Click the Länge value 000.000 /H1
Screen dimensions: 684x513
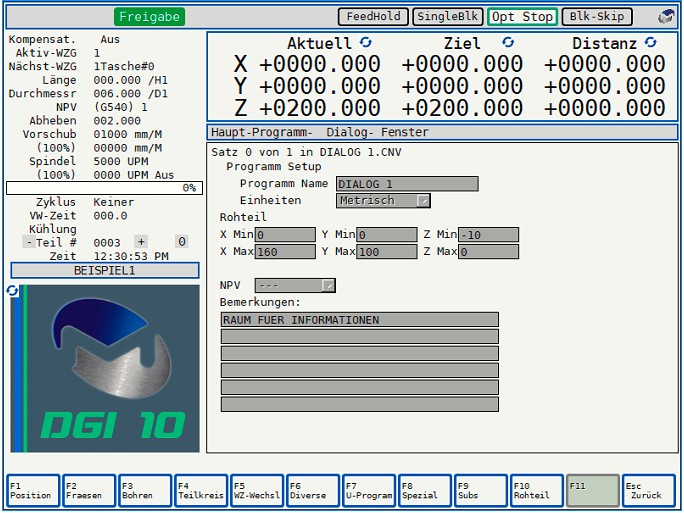130,80
